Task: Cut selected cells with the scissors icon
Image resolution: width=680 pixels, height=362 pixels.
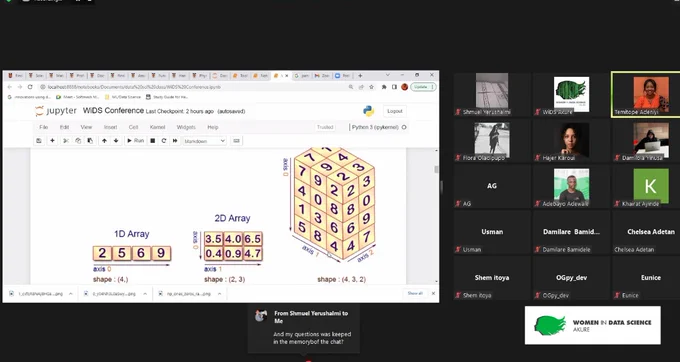Action: click(x=66, y=140)
